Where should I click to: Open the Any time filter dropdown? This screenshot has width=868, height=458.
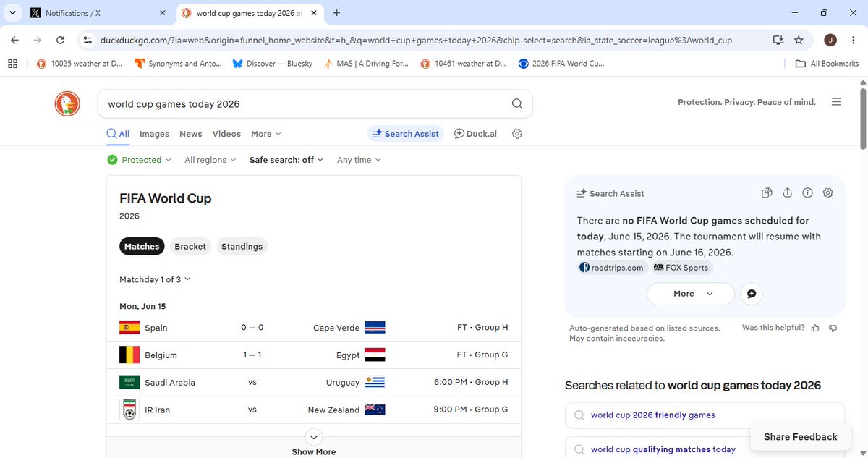359,160
